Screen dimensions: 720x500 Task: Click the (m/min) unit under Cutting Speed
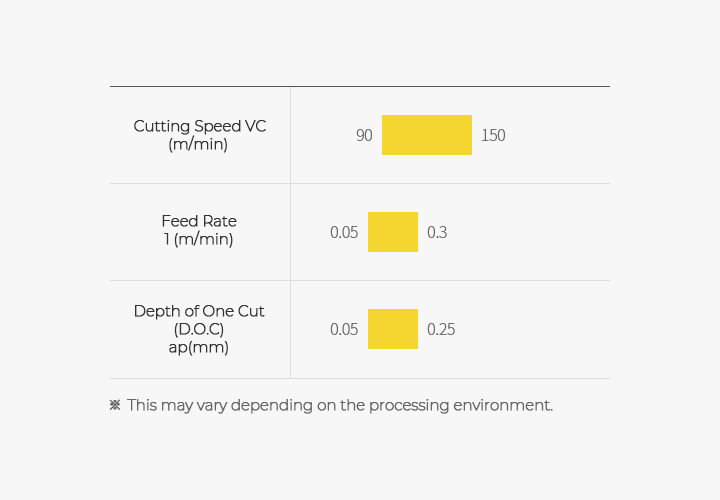coord(199,144)
